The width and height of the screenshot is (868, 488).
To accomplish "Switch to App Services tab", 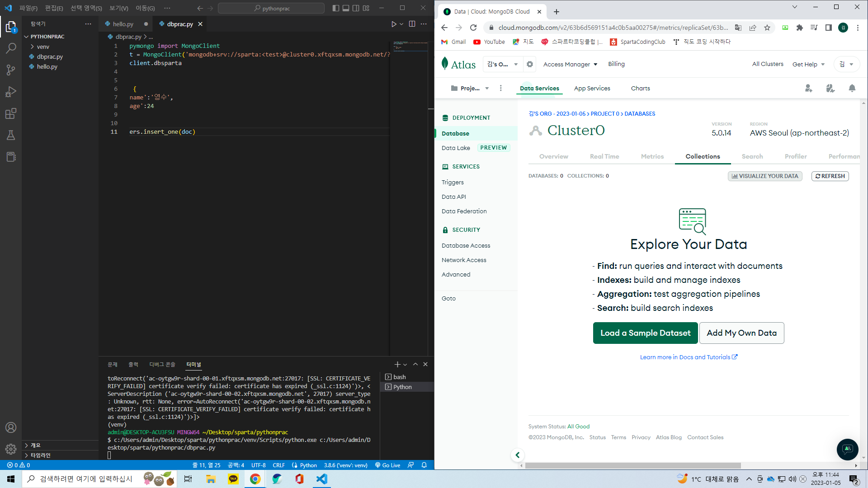I will point(592,88).
